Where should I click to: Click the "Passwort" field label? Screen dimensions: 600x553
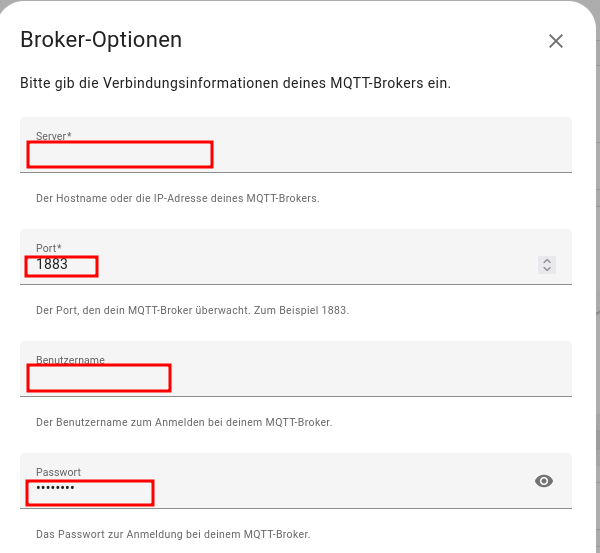(x=58, y=472)
